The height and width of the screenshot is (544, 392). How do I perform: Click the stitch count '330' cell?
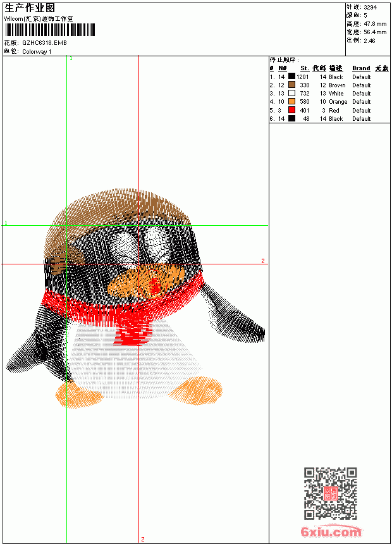tap(305, 85)
